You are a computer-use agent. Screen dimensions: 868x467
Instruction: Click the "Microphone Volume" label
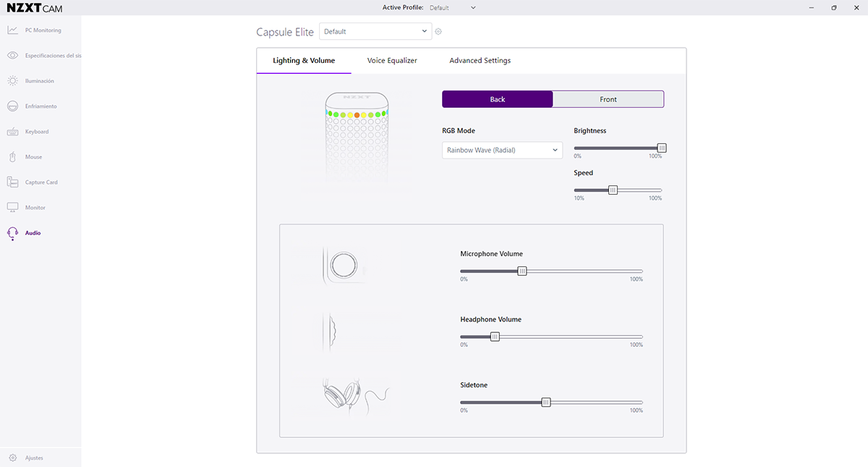(x=491, y=254)
